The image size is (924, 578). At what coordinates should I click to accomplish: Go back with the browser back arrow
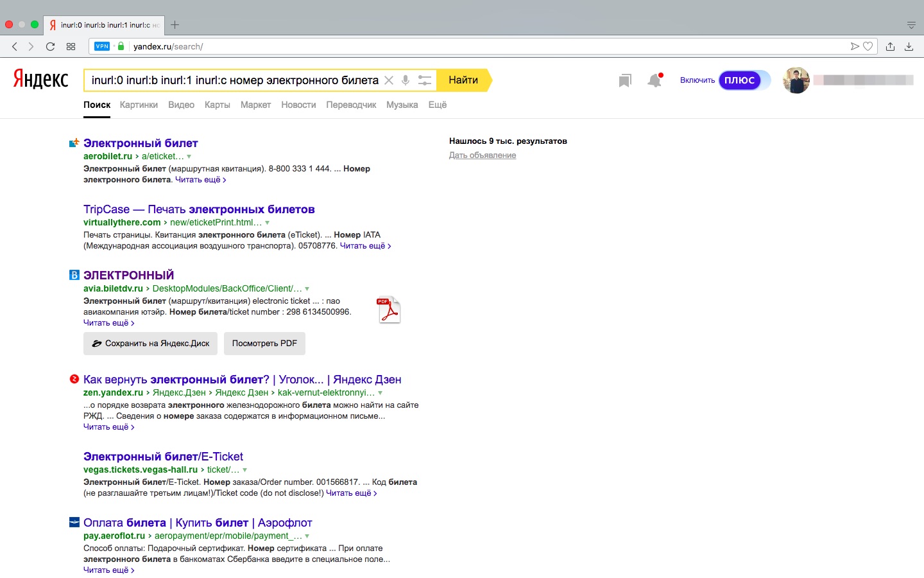click(15, 46)
